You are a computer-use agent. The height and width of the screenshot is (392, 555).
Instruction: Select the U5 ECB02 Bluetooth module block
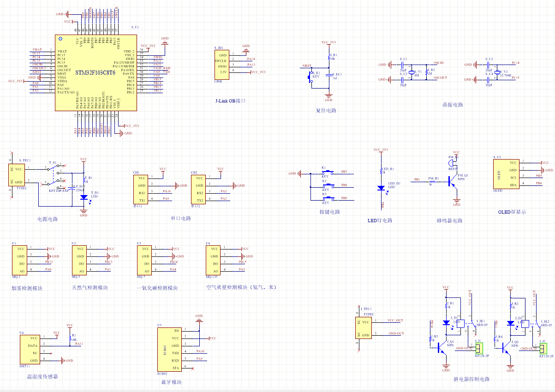pyautogui.click(x=169, y=350)
